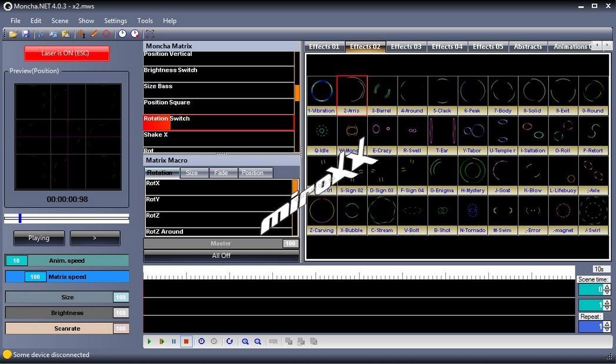Image resolution: width=616 pixels, height=364 pixels.
Task: Open the Settings menu
Action: pyautogui.click(x=115, y=21)
